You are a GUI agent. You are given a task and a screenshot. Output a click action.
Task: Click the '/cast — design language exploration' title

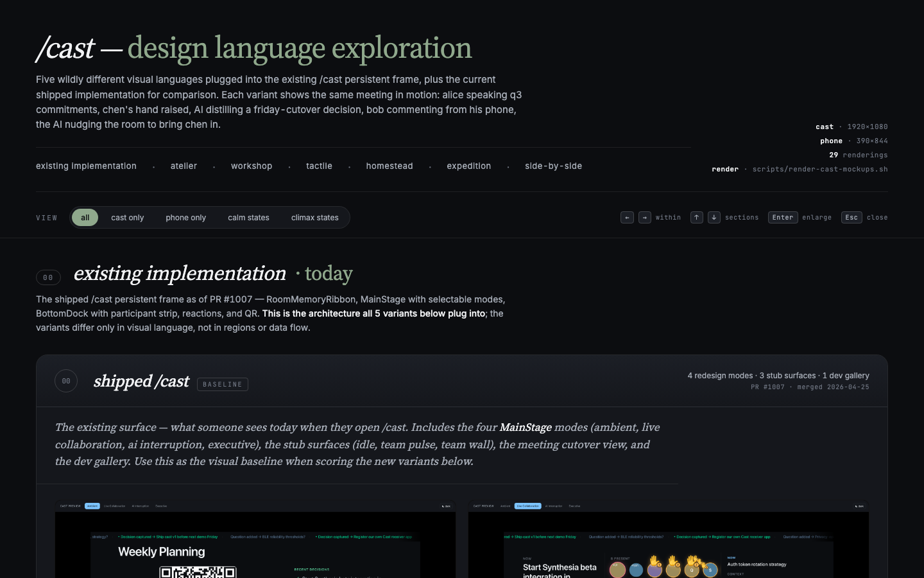click(x=254, y=49)
